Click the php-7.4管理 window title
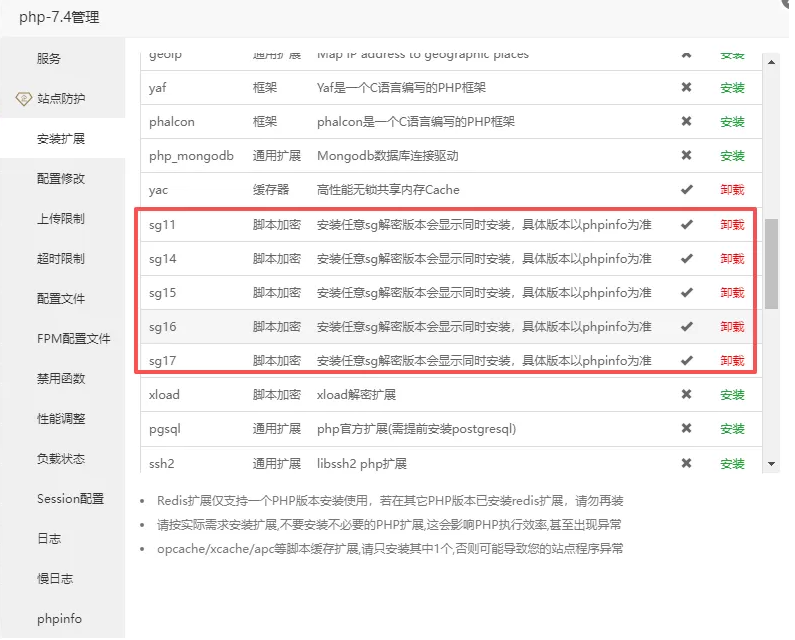 [x=59, y=17]
